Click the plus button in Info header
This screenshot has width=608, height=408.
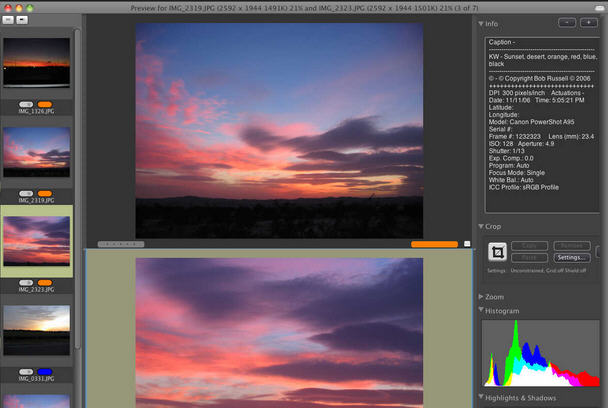(589, 23)
